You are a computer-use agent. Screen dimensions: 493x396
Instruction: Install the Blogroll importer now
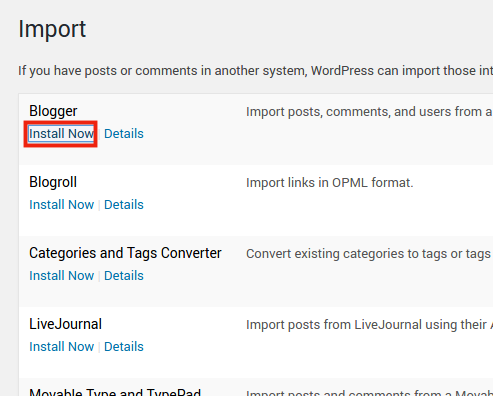point(61,205)
